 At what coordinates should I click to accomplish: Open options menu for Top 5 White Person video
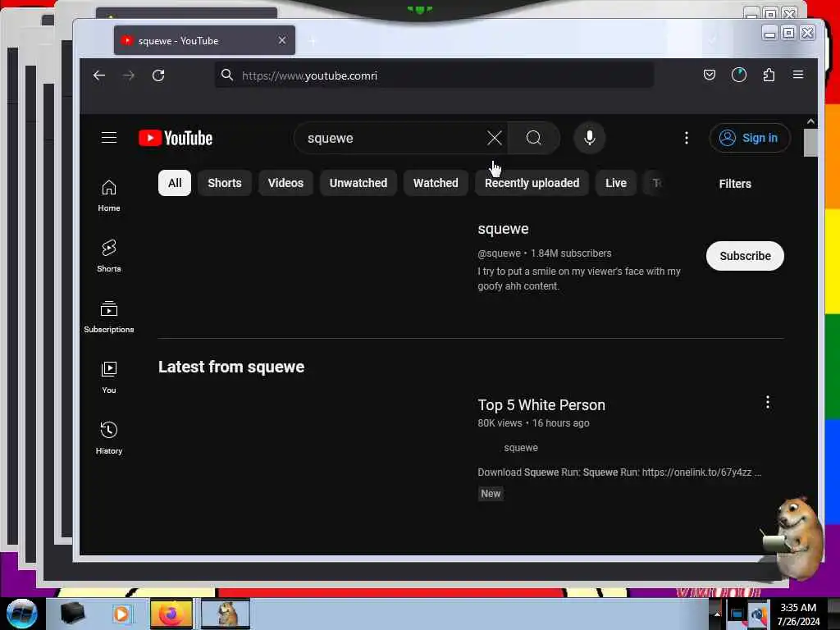(768, 402)
